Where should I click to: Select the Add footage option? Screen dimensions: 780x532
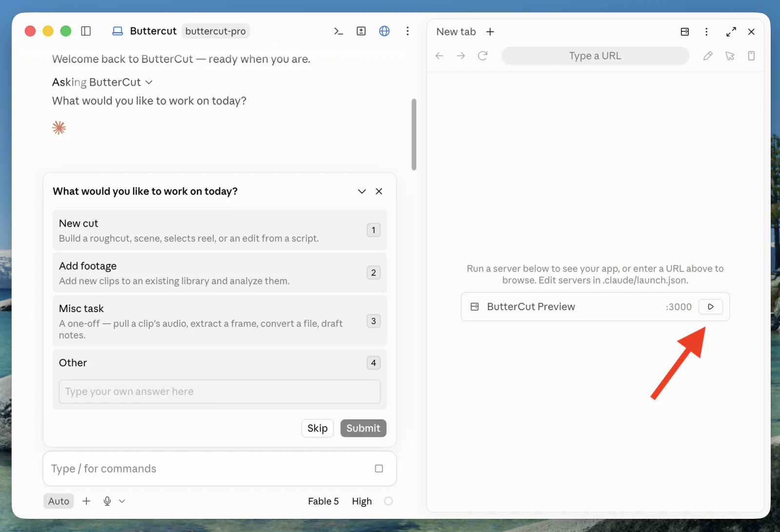[219, 273]
